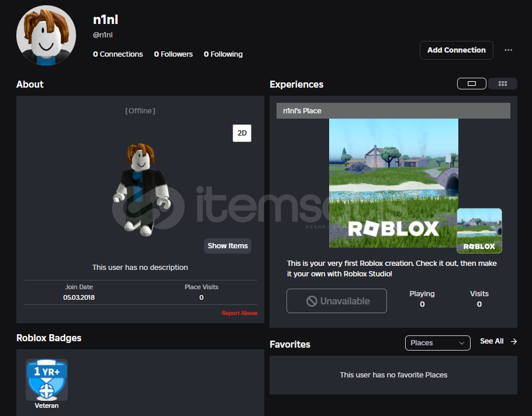Image resolution: width=532 pixels, height=416 pixels.
Task: Click the Experiences heading
Action: 296,84
